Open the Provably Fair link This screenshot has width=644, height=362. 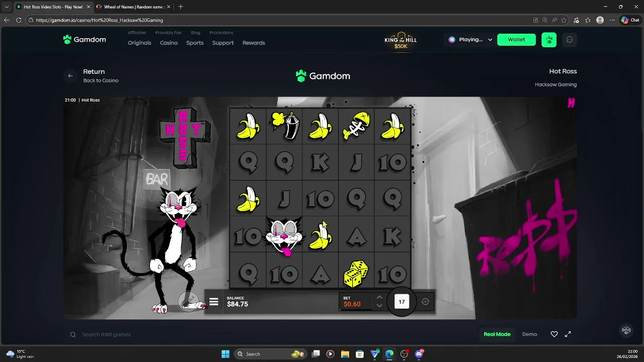click(169, 33)
